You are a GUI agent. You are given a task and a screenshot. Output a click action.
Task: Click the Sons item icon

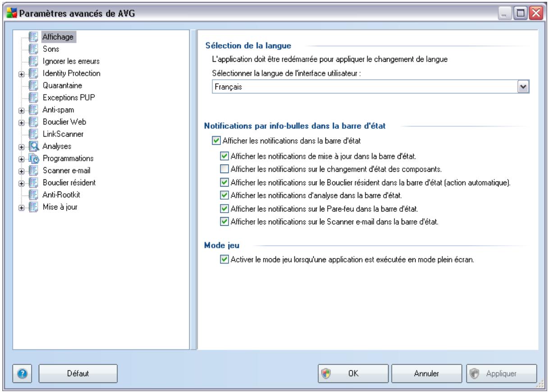[32, 49]
